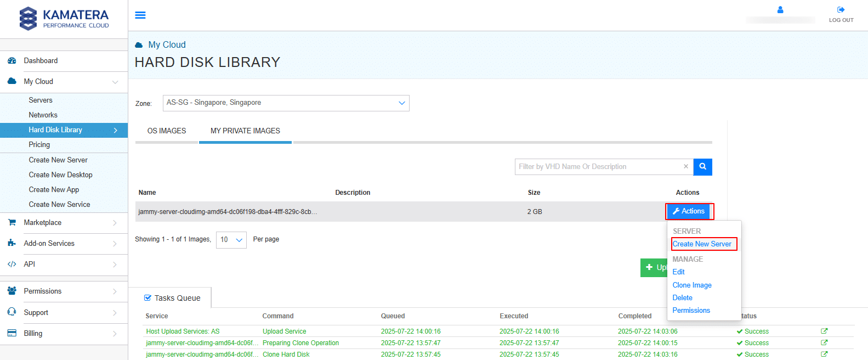Click the blue search magnifier button
The image size is (868, 360).
(703, 167)
